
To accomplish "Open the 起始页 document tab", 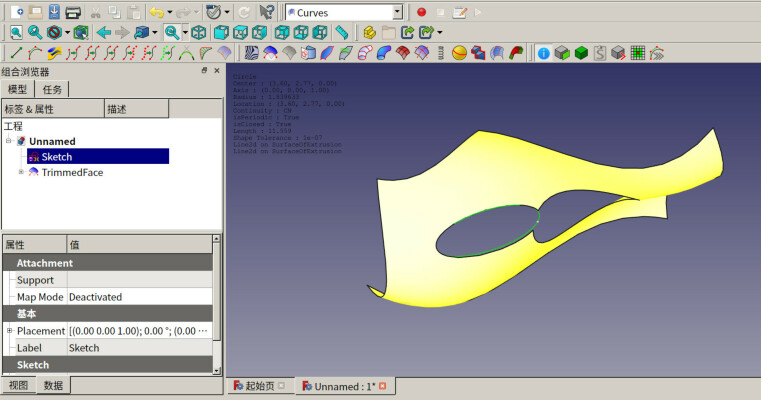I will tap(258, 386).
